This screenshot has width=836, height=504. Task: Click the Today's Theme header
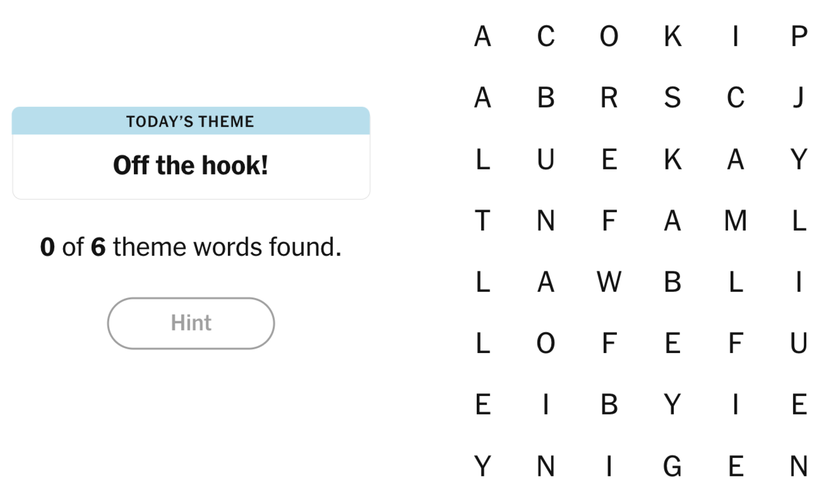click(191, 121)
